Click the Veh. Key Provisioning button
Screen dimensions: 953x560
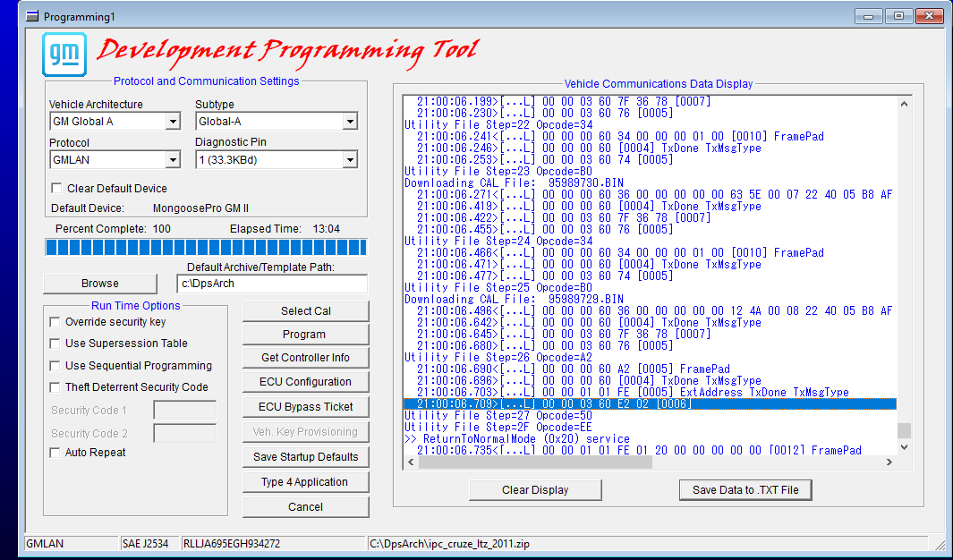pyautogui.click(x=306, y=432)
